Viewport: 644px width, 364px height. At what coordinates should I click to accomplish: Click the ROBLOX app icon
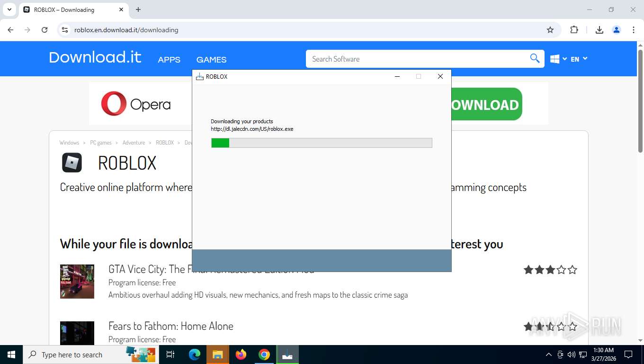click(x=72, y=163)
